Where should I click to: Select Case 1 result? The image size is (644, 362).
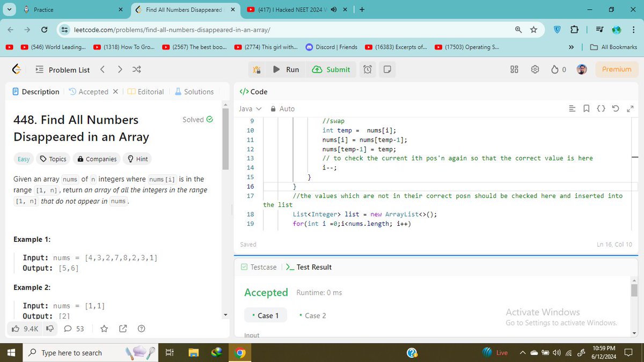point(266,315)
